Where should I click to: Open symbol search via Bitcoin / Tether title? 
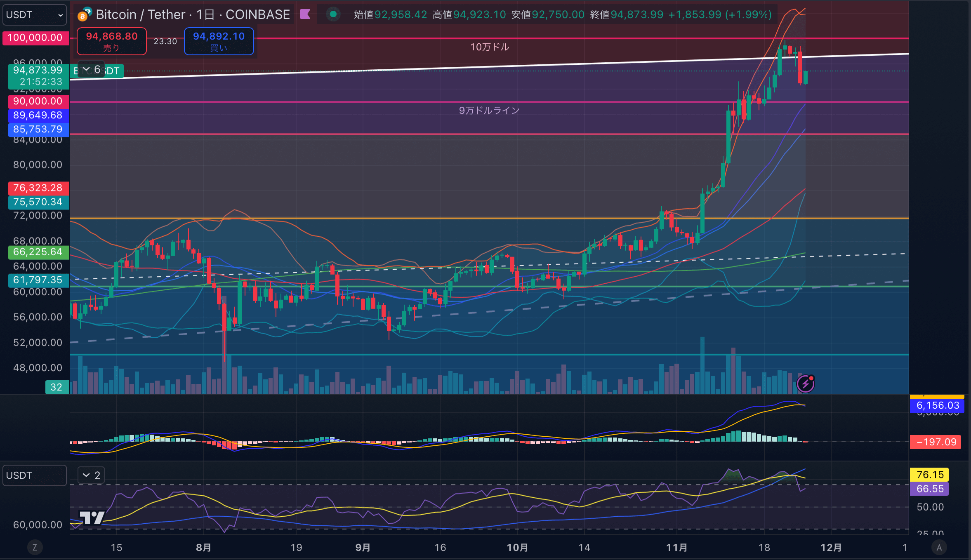(141, 14)
